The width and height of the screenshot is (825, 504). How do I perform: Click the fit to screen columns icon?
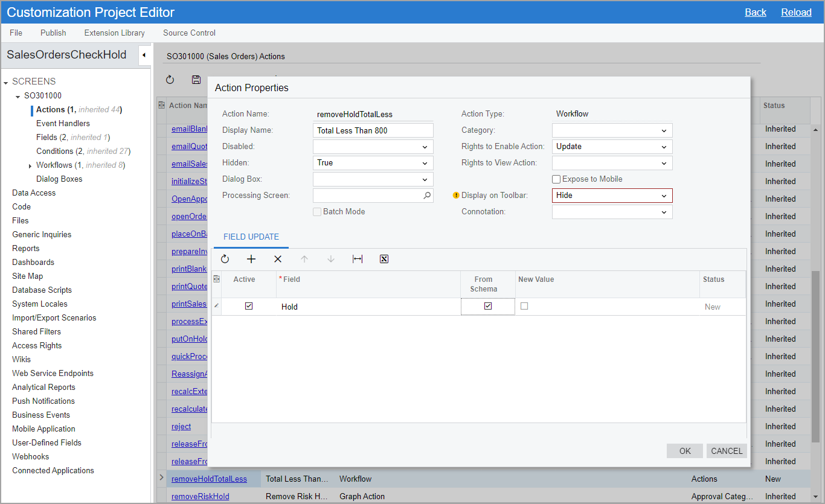click(x=358, y=259)
